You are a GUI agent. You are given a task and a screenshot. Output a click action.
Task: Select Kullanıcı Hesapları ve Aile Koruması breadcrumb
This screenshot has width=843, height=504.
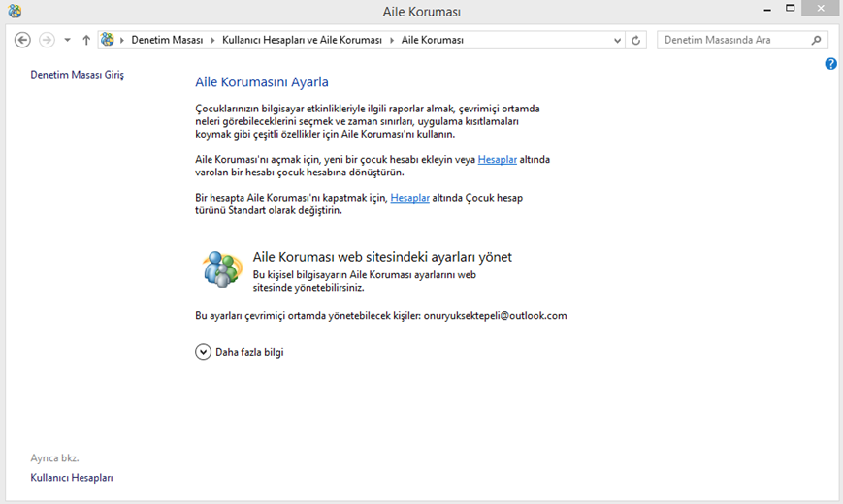(302, 40)
